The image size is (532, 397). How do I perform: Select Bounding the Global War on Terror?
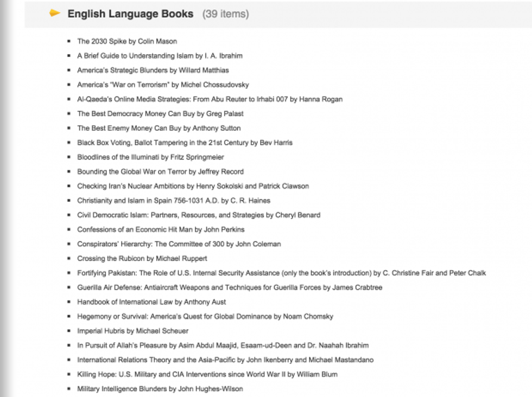pos(160,172)
